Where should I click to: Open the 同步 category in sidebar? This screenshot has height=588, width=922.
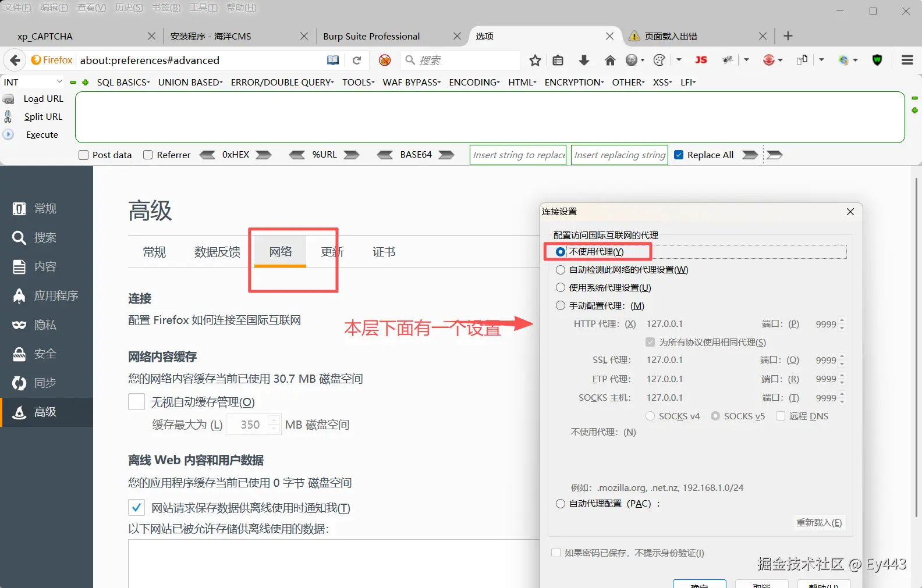[47, 383]
